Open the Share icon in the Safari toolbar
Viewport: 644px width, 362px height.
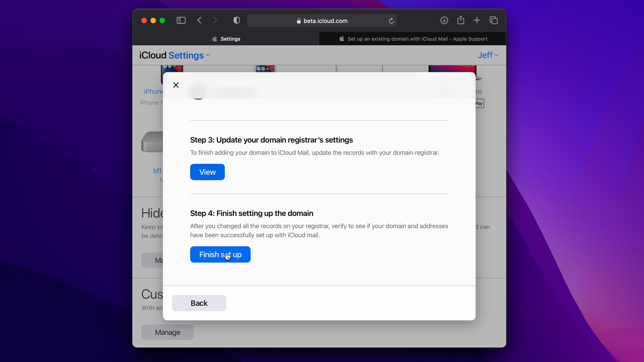pyautogui.click(x=461, y=20)
